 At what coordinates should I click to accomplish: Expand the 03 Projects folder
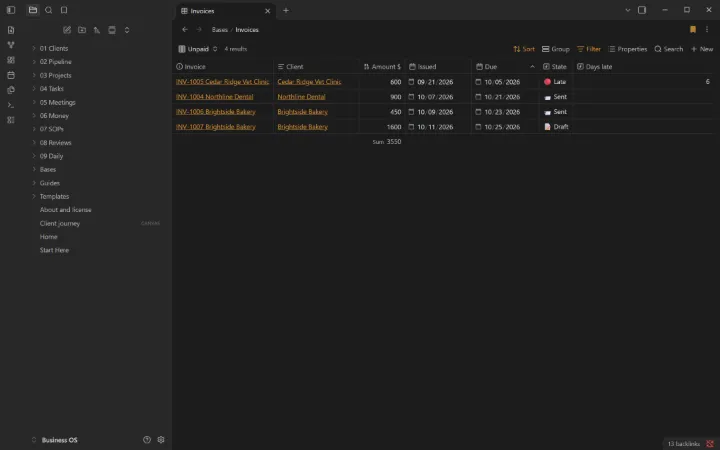pos(55,75)
